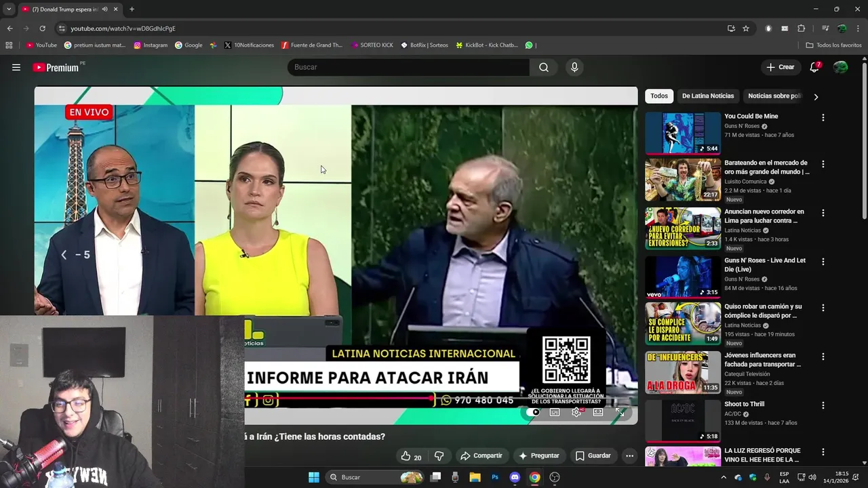Select the De Latina Noticias chip
The width and height of the screenshot is (868, 488).
pyautogui.click(x=708, y=96)
